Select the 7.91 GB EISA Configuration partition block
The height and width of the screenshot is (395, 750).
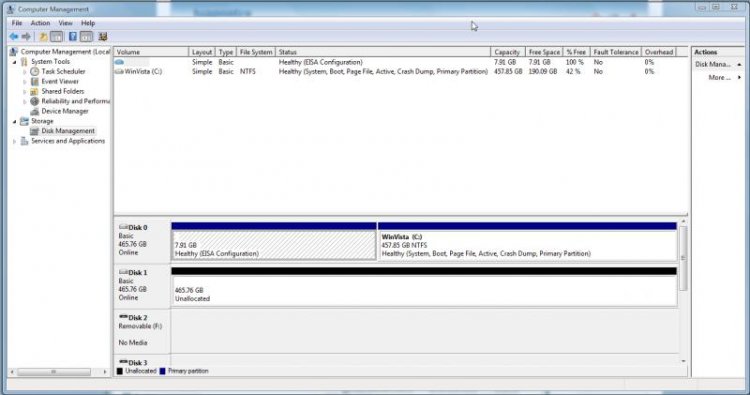(x=274, y=245)
